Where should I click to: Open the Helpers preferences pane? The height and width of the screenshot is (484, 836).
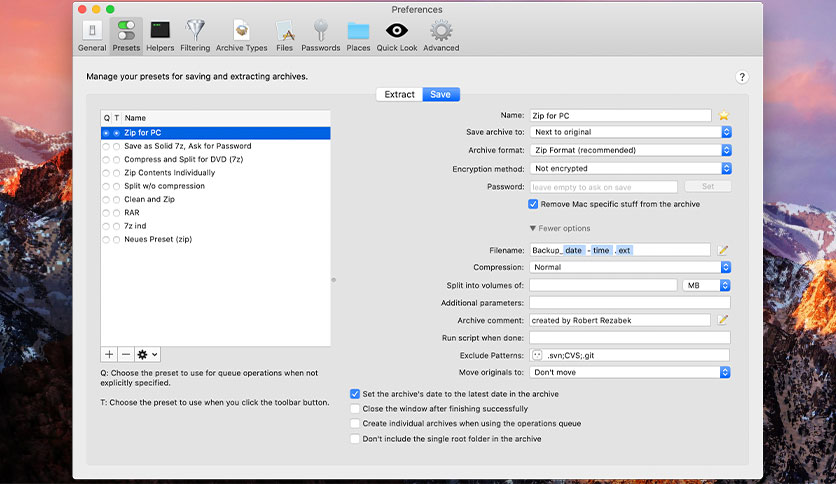[160, 36]
